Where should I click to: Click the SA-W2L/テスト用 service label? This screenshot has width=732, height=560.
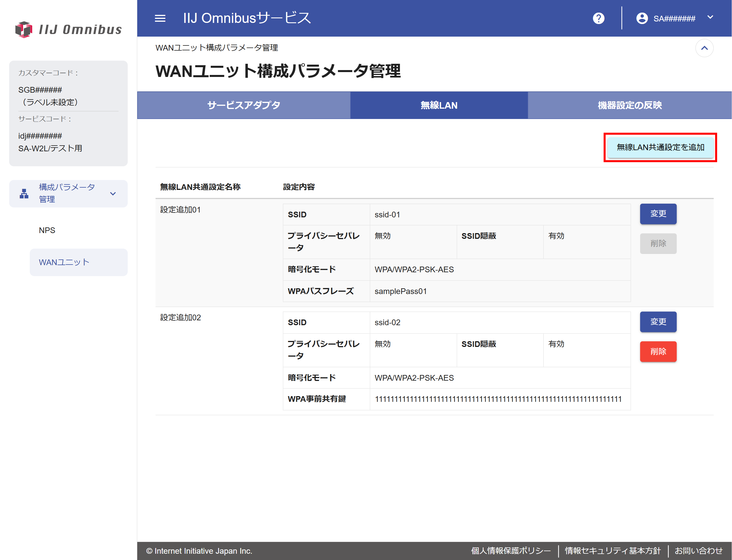[x=50, y=148]
